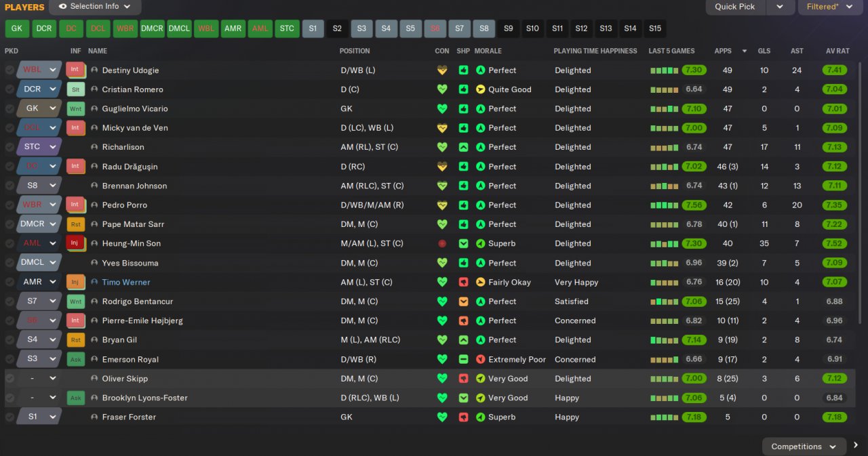The width and height of the screenshot is (868, 456).
Task: Open the Competitions dropdown
Action: [804, 447]
